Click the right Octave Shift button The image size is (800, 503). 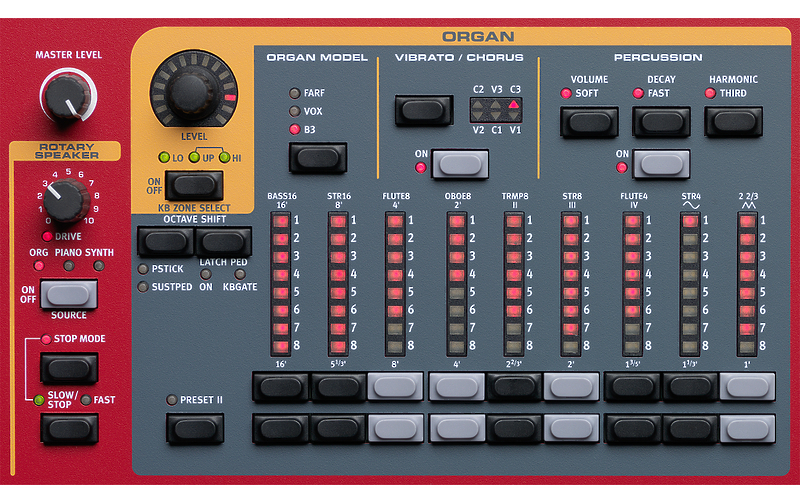coord(223,241)
